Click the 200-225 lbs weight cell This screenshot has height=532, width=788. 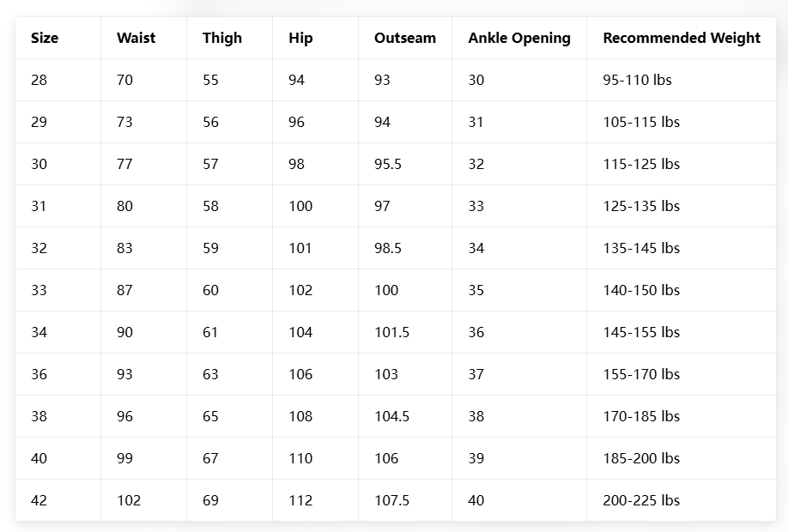coord(640,500)
